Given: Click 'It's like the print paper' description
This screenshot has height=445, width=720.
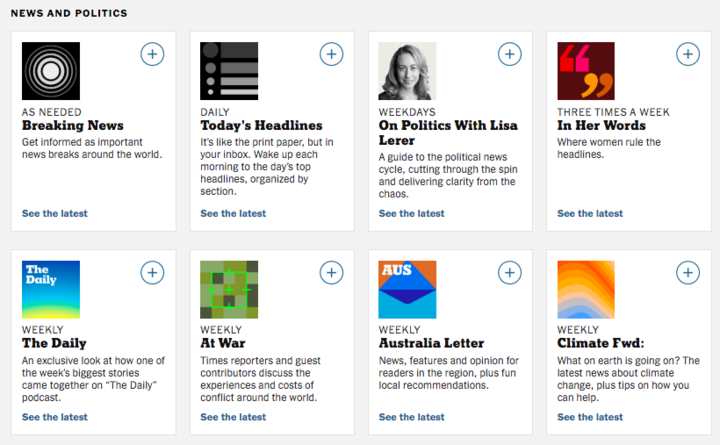Looking at the screenshot, I should [x=267, y=167].
